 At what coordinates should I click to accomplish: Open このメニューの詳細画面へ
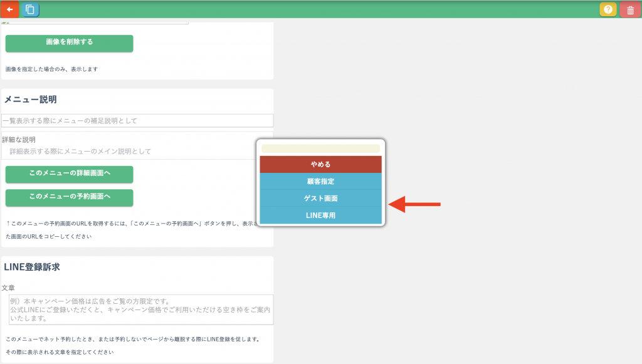coord(70,174)
